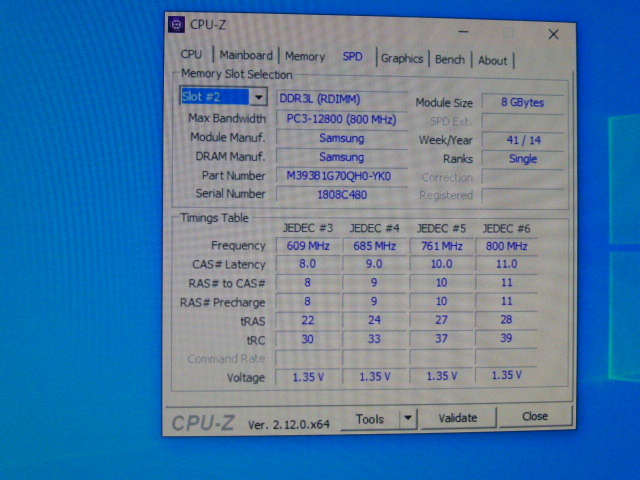Click the JEDEC #4 column header
640x480 pixels.
pos(374,228)
